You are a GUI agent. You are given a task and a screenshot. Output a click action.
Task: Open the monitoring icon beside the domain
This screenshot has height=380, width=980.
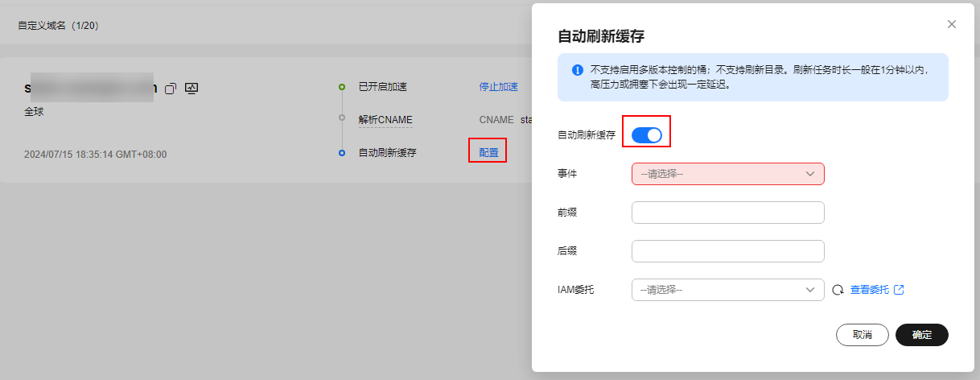point(191,88)
